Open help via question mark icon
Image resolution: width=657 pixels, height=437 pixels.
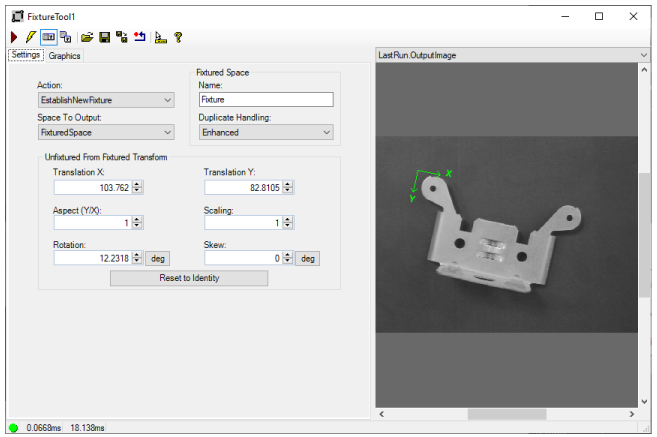(x=178, y=37)
